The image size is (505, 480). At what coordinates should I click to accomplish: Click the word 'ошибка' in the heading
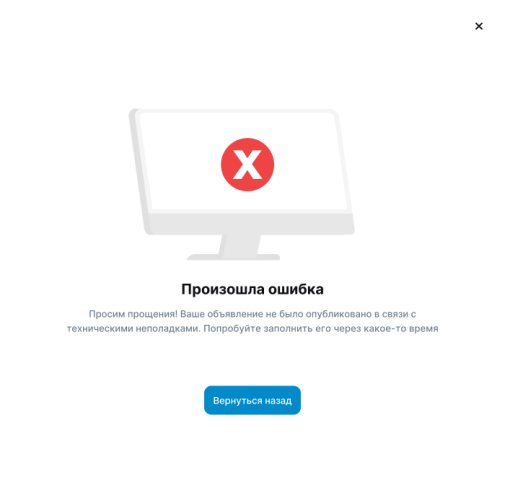[x=296, y=289]
